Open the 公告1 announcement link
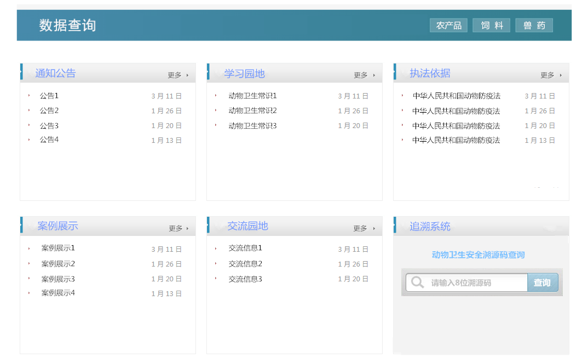Viewport: 588px width, 364px height. tap(49, 96)
